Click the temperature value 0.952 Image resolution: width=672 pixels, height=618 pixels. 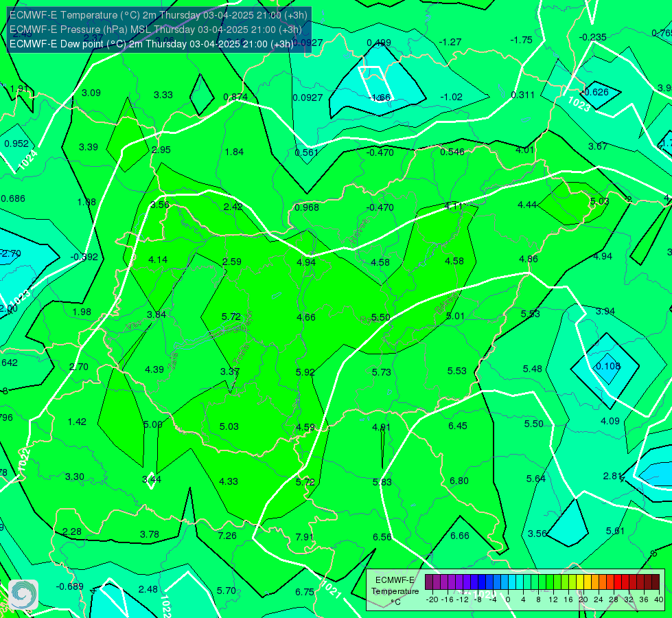click(16, 144)
